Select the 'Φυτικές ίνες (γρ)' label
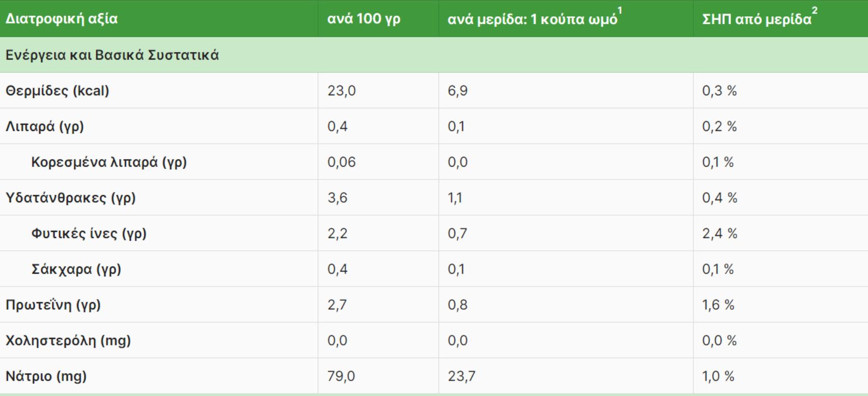 coord(89,233)
